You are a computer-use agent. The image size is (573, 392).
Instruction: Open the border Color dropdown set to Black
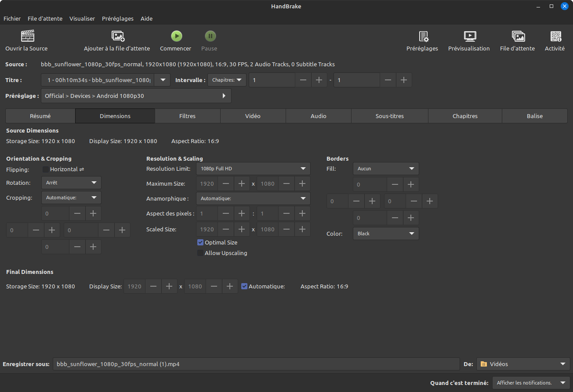[x=385, y=234]
